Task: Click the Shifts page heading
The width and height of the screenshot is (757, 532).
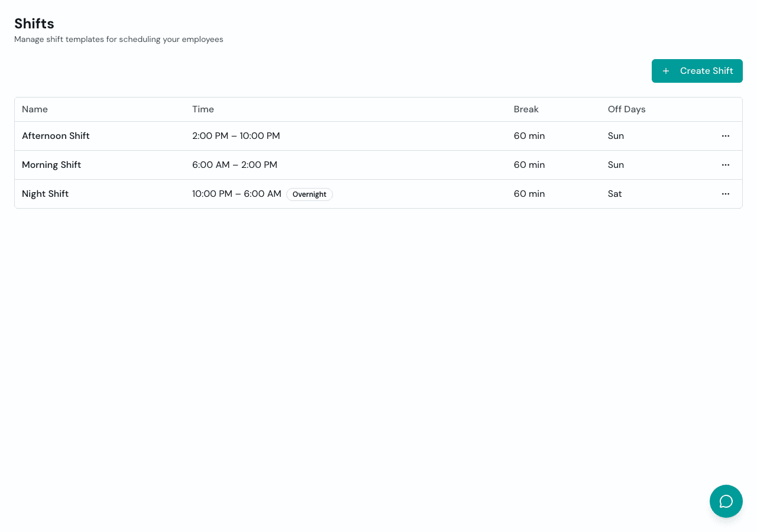Action: coord(34,24)
